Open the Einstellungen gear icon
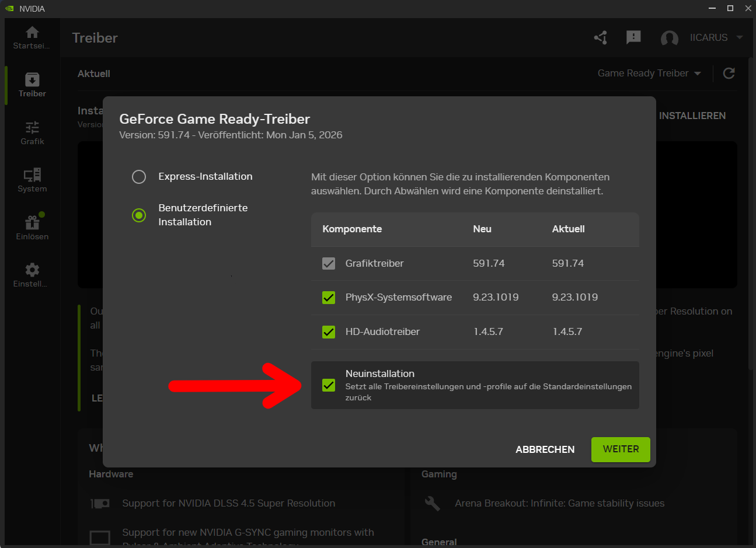The height and width of the screenshot is (548, 756). [32, 270]
